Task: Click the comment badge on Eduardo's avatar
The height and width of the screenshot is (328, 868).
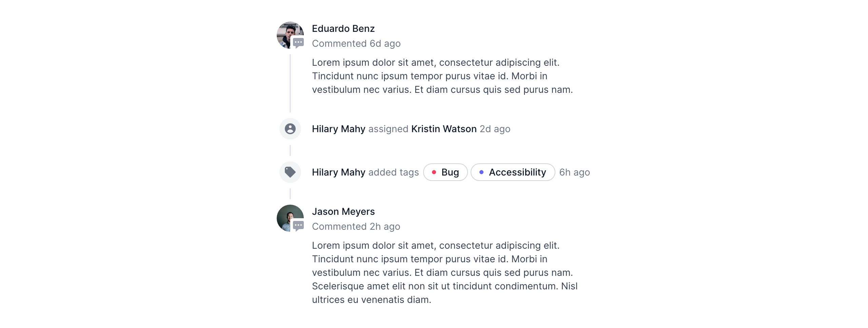Action: 298,43
